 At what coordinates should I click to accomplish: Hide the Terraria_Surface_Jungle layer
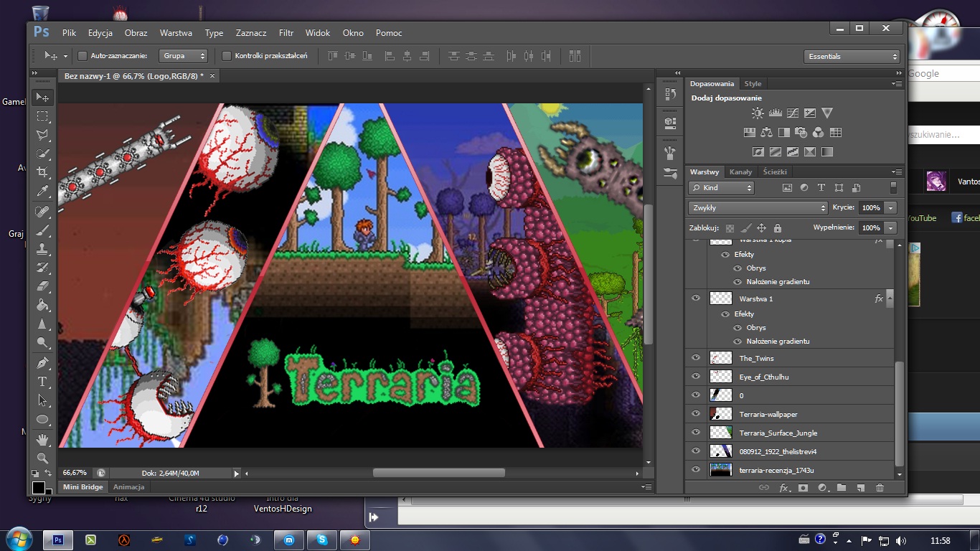[695, 433]
